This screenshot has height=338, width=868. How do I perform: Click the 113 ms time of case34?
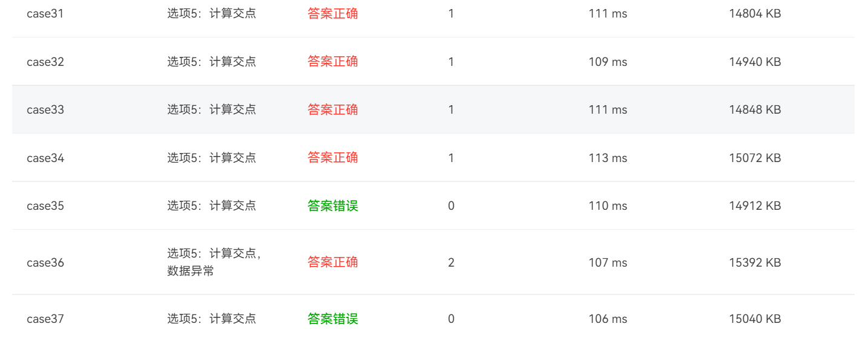(x=608, y=158)
